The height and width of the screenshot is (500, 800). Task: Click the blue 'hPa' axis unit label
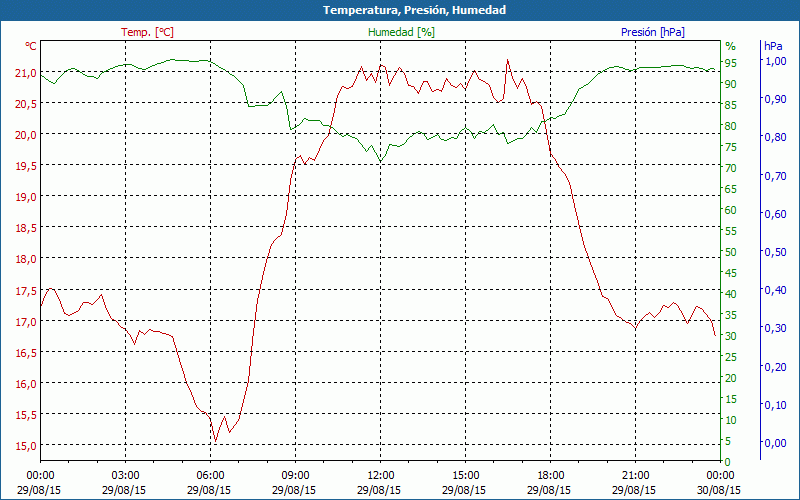click(773, 46)
